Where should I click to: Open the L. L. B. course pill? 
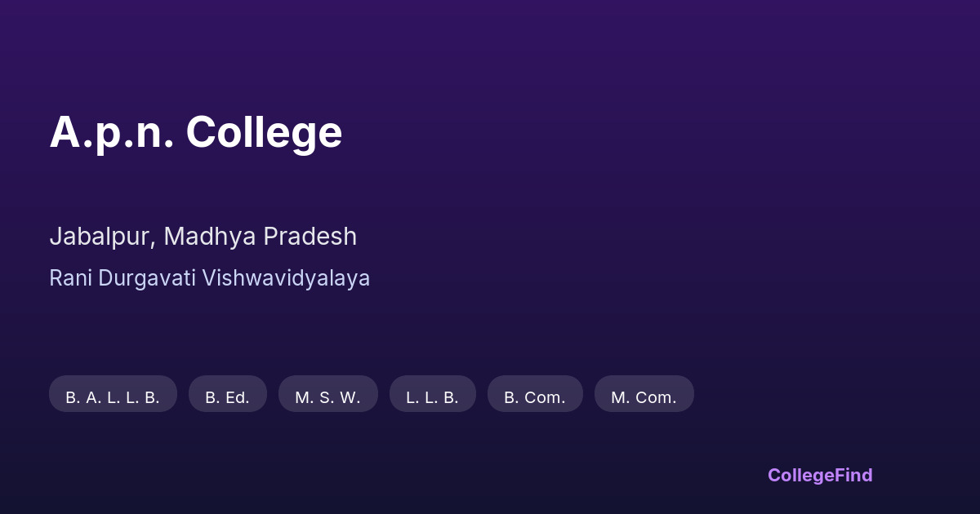point(432,394)
